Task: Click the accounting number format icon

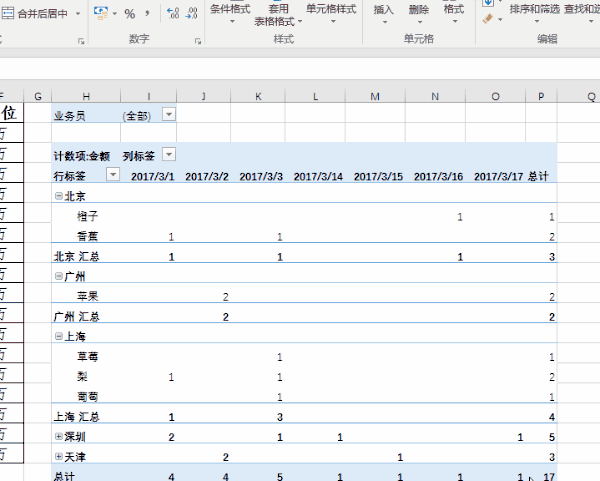Action: click(102, 13)
